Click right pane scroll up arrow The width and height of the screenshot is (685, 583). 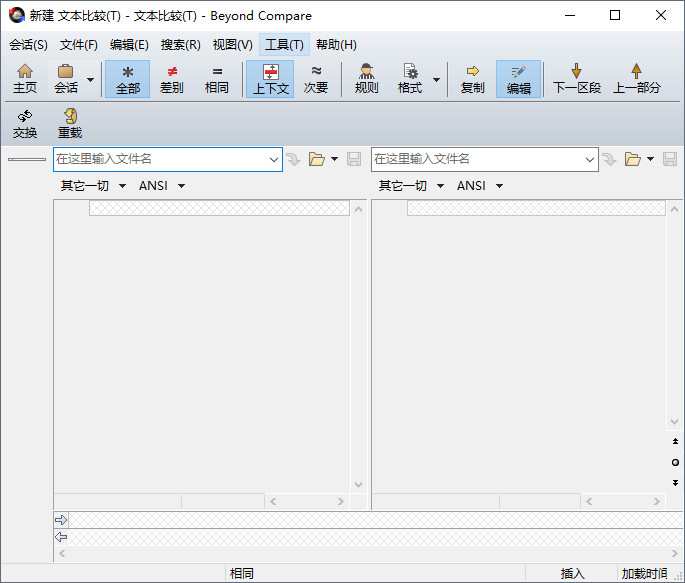(x=674, y=209)
